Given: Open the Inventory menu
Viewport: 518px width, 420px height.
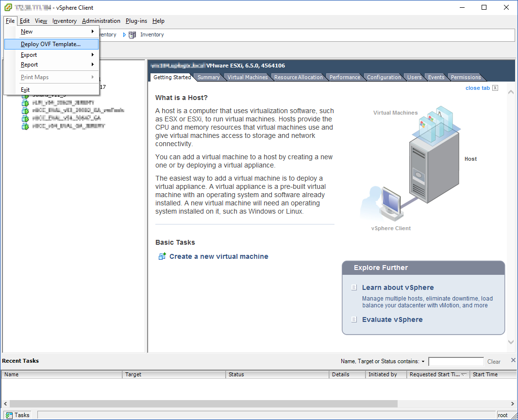Looking at the screenshot, I should [x=65, y=21].
